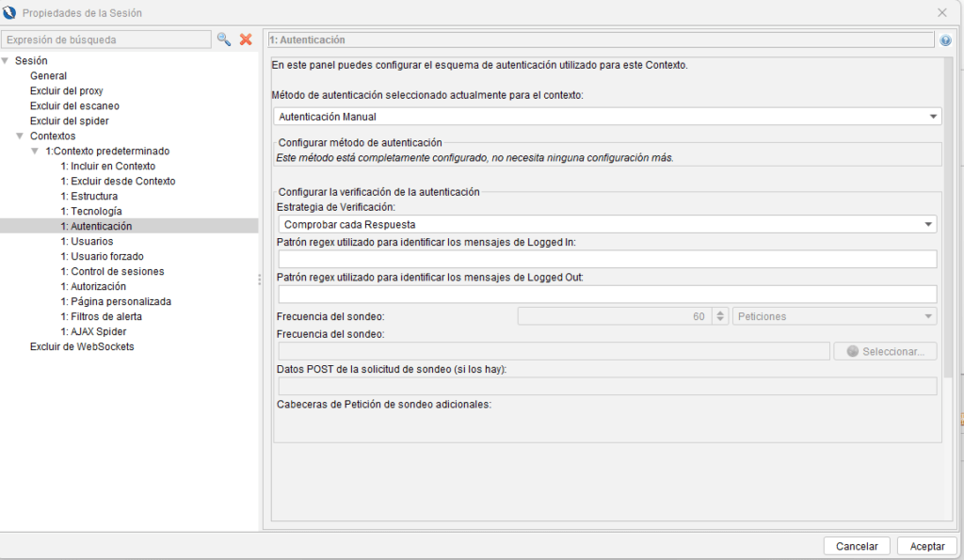Click the red X clear search icon
This screenshot has width=964, height=560.
click(x=246, y=40)
